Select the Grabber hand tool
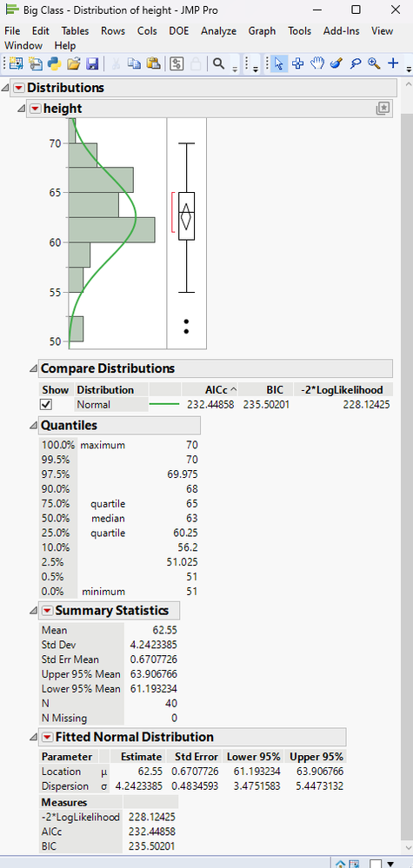 pyautogui.click(x=316, y=63)
